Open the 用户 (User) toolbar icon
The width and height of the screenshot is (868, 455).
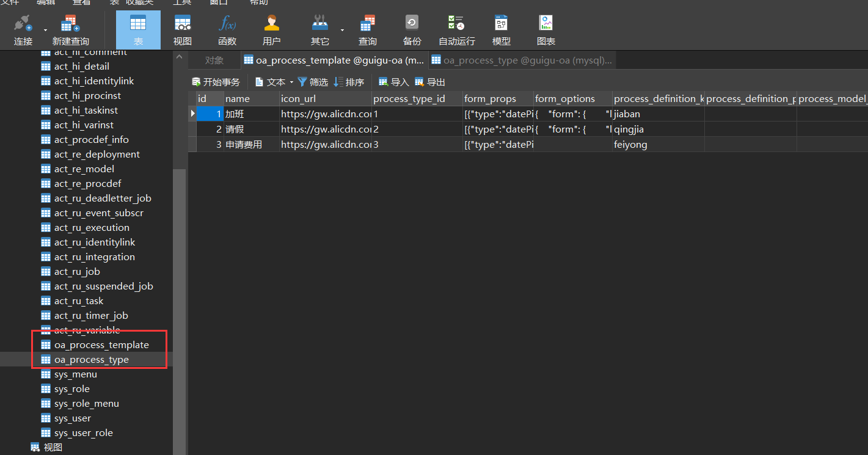pos(272,29)
